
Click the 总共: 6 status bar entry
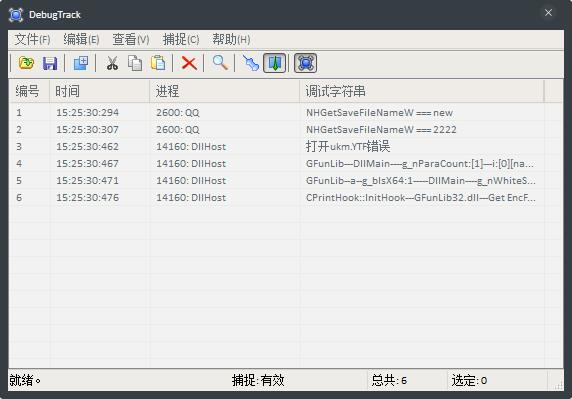click(389, 380)
